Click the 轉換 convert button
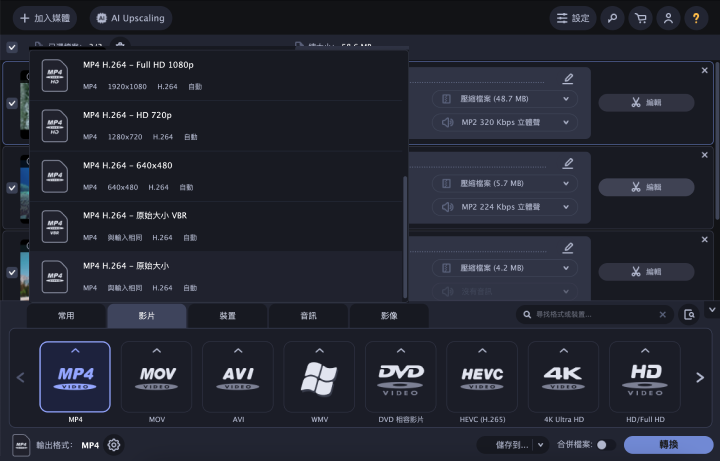 point(669,444)
